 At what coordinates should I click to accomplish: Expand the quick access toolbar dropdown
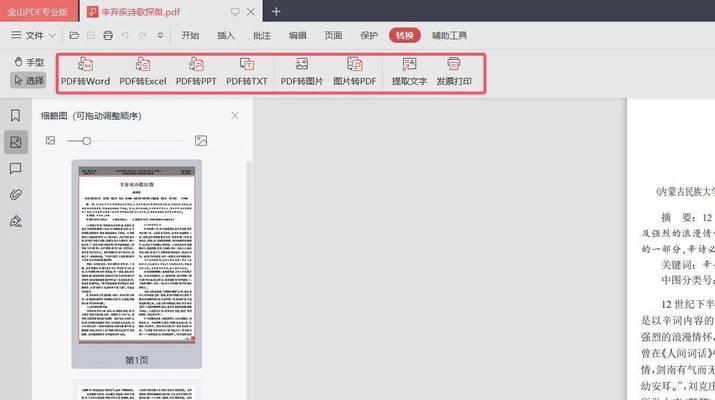[x=160, y=35]
